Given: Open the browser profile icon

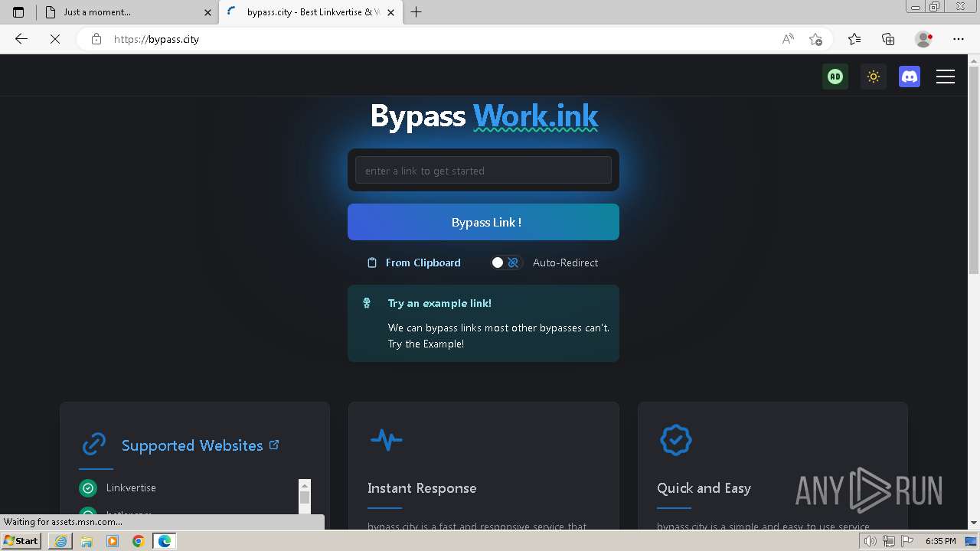Looking at the screenshot, I should tap(923, 39).
